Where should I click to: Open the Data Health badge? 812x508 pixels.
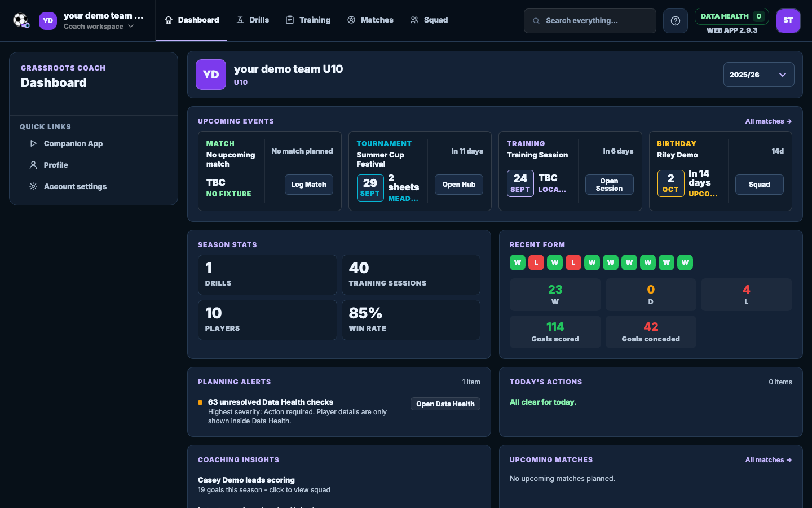731,16
